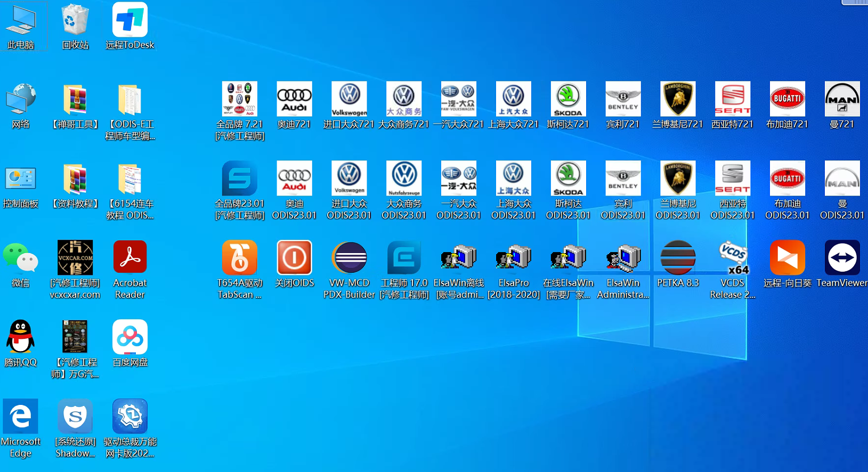The height and width of the screenshot is (472, 868).
Task: Select the 远程ToDesk desktop icon
Action: pos(129,21)
